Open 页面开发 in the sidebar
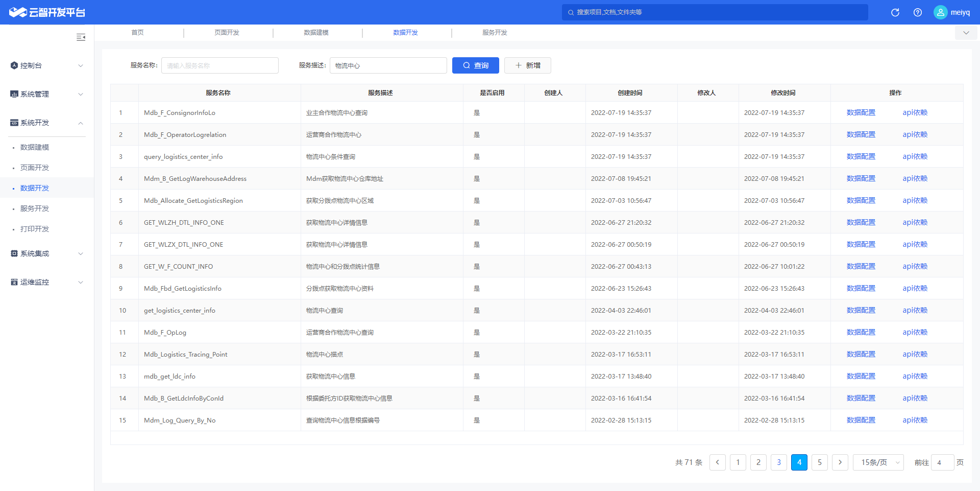Viewport: 980px width, 491px height. (35, 168)
